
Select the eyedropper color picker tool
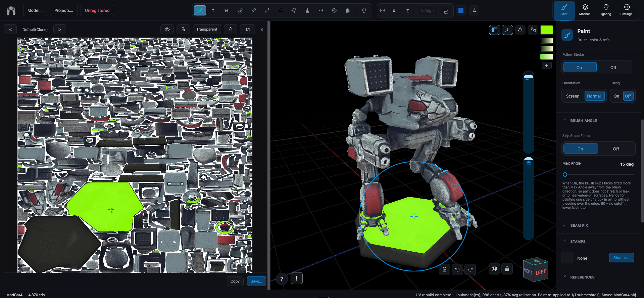point(254,10)
